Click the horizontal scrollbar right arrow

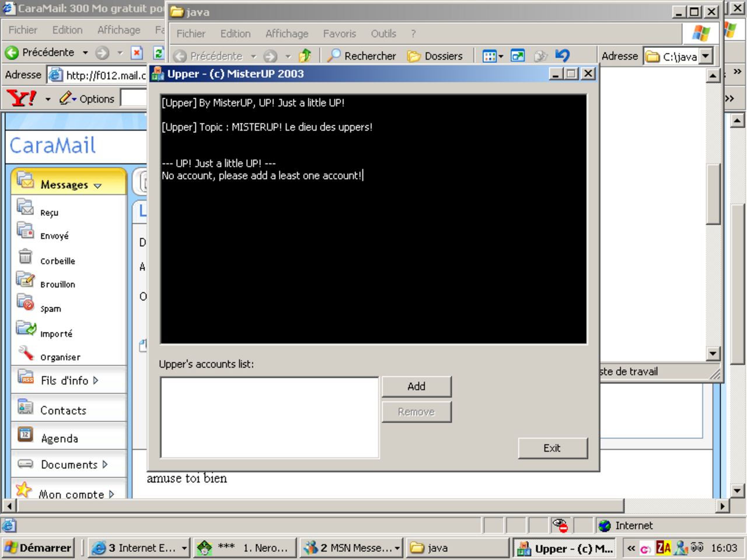pos(722,506)
